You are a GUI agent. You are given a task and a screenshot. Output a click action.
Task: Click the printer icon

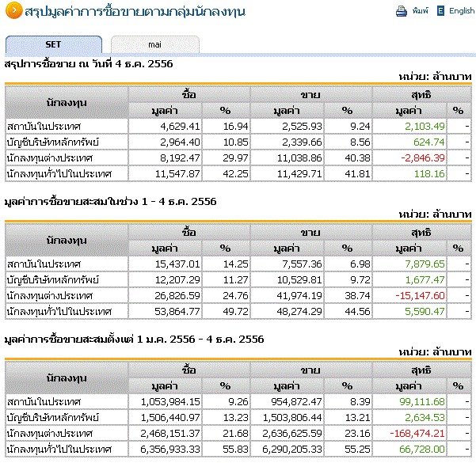tap(401, 11)
